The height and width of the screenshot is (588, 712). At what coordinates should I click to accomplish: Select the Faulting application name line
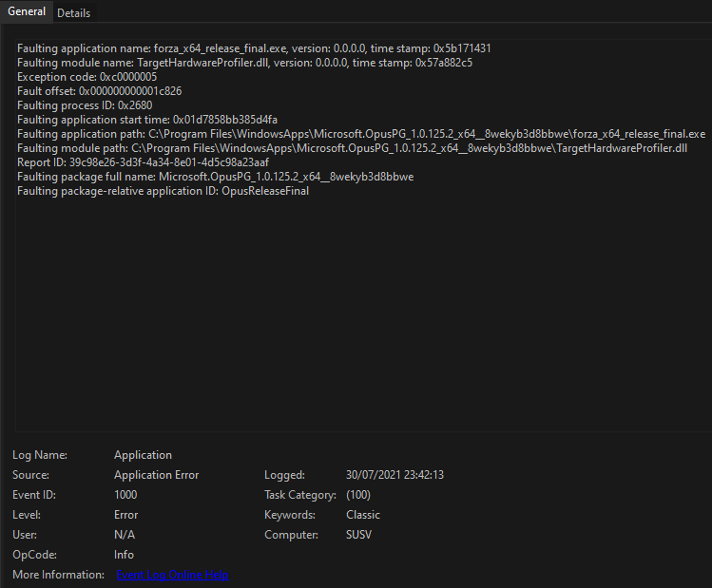tap(254, 48)
